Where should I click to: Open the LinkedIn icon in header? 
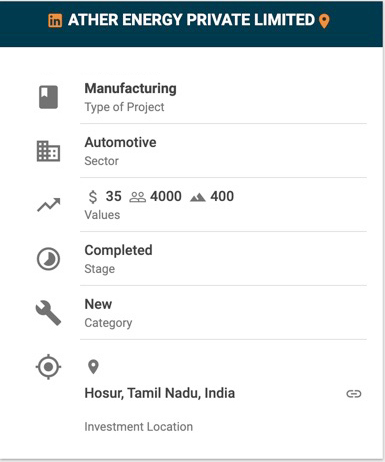[x=55, y=21]
